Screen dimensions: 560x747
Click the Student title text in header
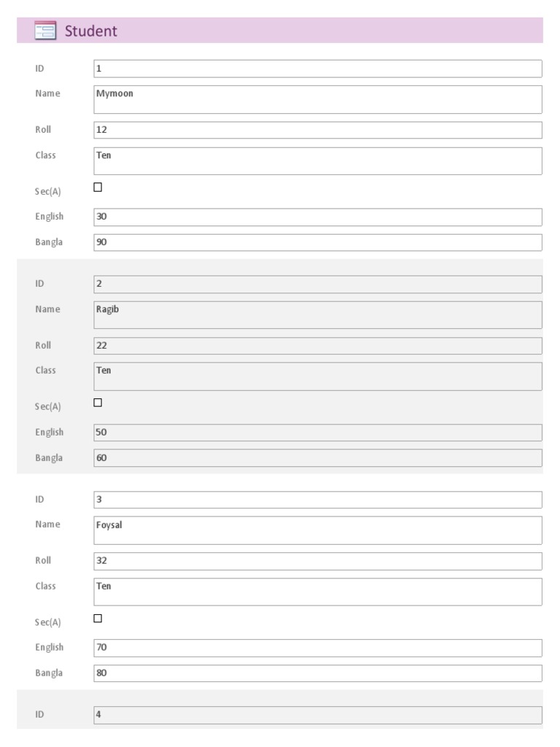91,31
